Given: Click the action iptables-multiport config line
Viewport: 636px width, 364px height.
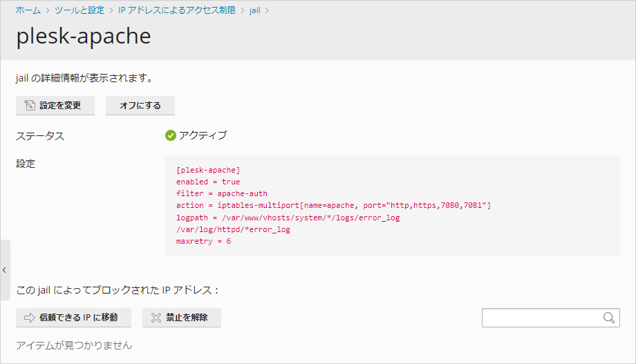Looking at the screenshot, I should [x=333, y=205].
